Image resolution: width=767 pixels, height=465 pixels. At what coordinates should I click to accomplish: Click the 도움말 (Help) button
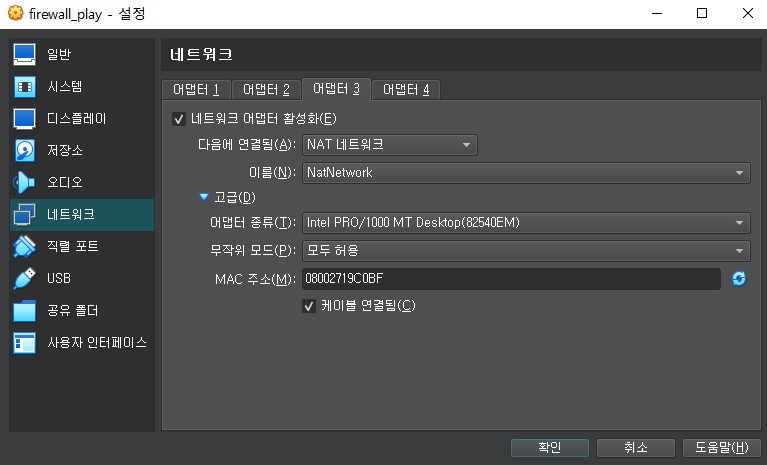pos(722,447)
